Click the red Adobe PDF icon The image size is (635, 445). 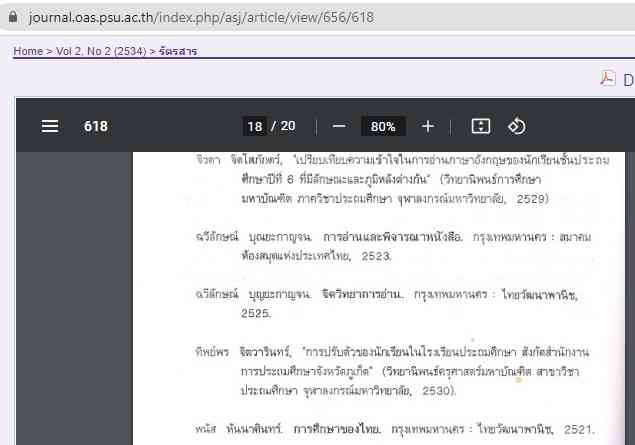pos(607,79)
